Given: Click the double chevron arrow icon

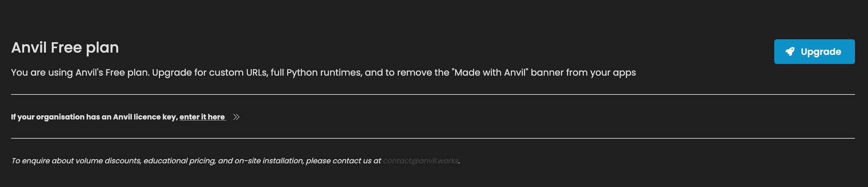Looking at the screenshot, I should click(236, 117).
